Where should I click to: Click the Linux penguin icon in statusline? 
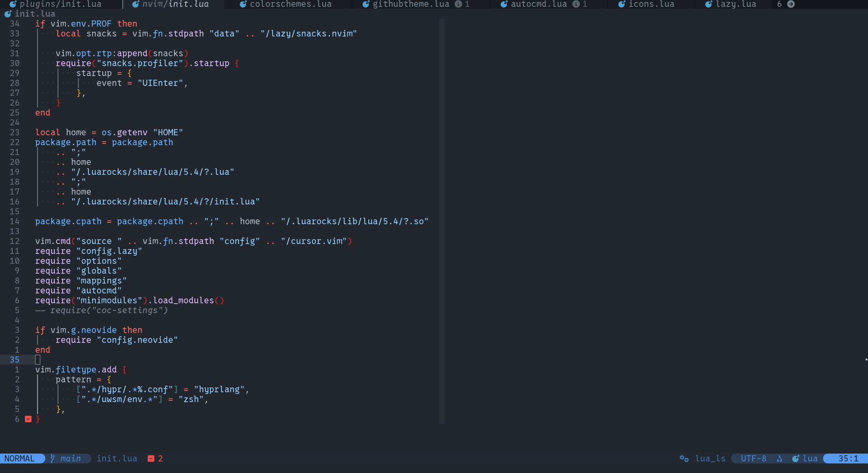779,459
